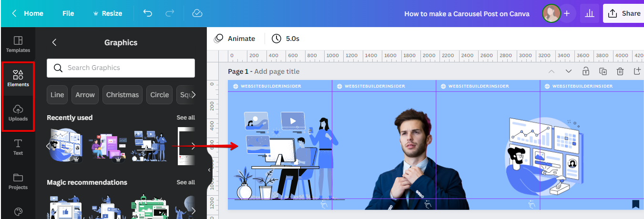
Task: Show more filter chips with the chevron
Action: (194, 95)
